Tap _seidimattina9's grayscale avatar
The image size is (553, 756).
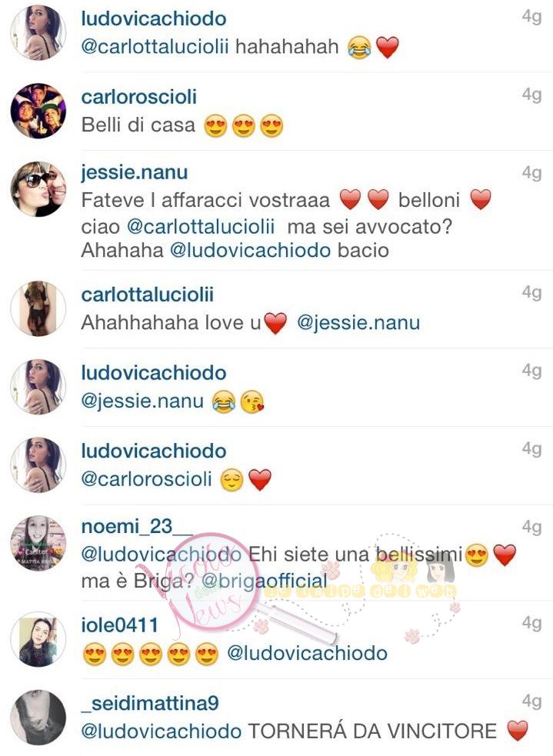38,718
